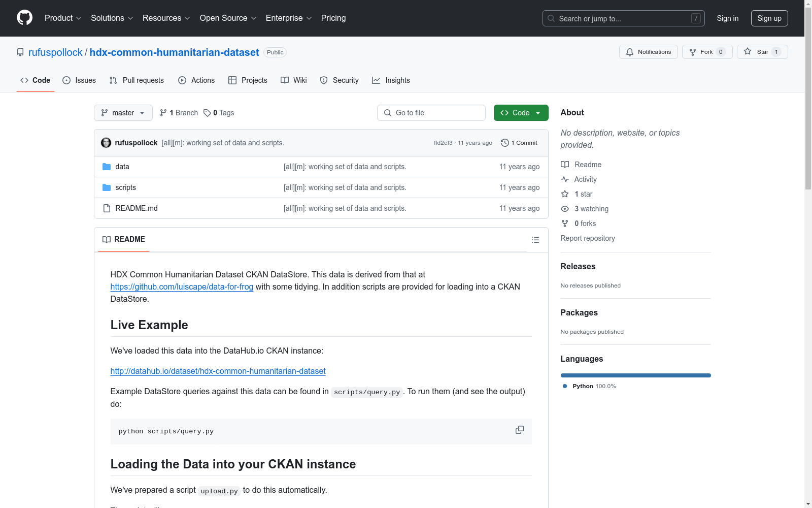Open the datahub.io dataset link
The height and width of the screenshot is (508, 812).
[218, 371]
